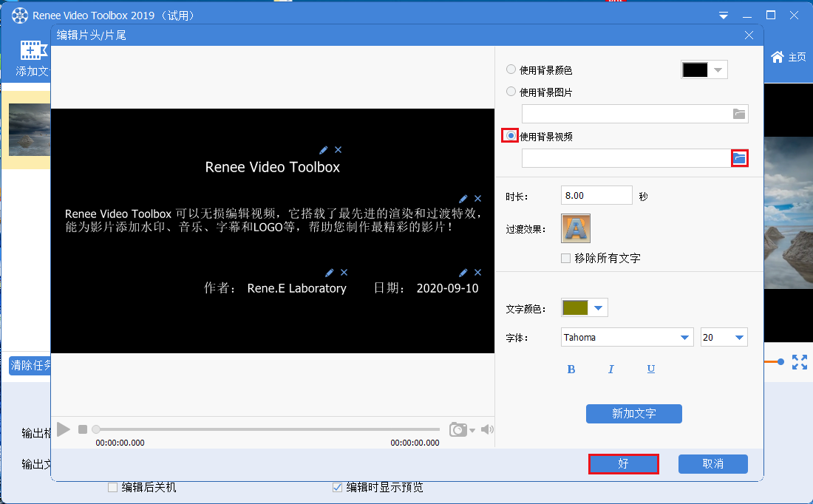Click 清除任务 in main window
Image resolution: width=813 pixels, height=504 pixels.
pyautogui.click(x=30, y=366)
